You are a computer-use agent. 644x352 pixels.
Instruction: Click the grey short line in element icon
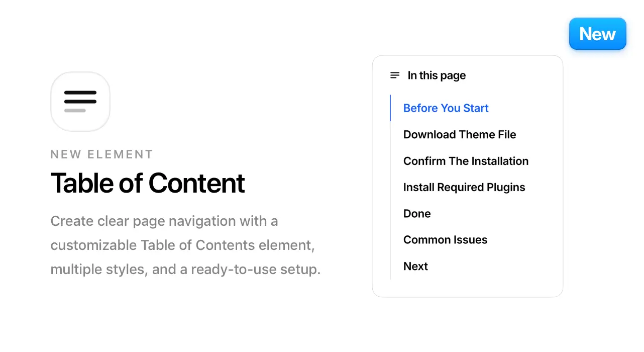point(75,111)
